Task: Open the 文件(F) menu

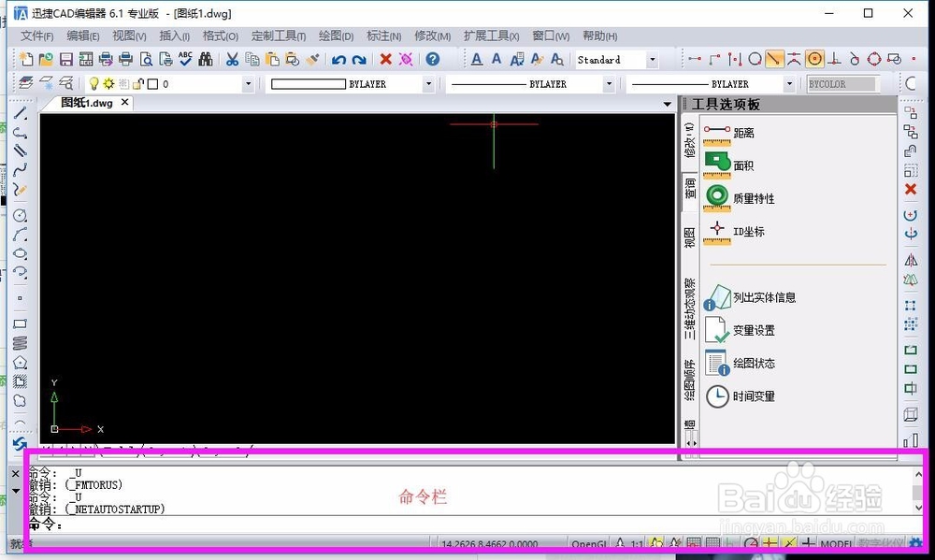Action: 37,36
